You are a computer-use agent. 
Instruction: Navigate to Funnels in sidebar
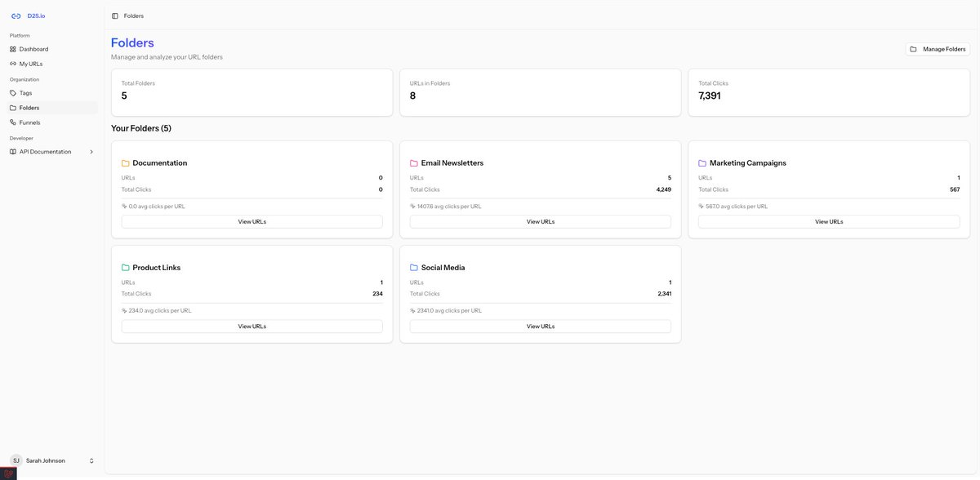(52, 122)
